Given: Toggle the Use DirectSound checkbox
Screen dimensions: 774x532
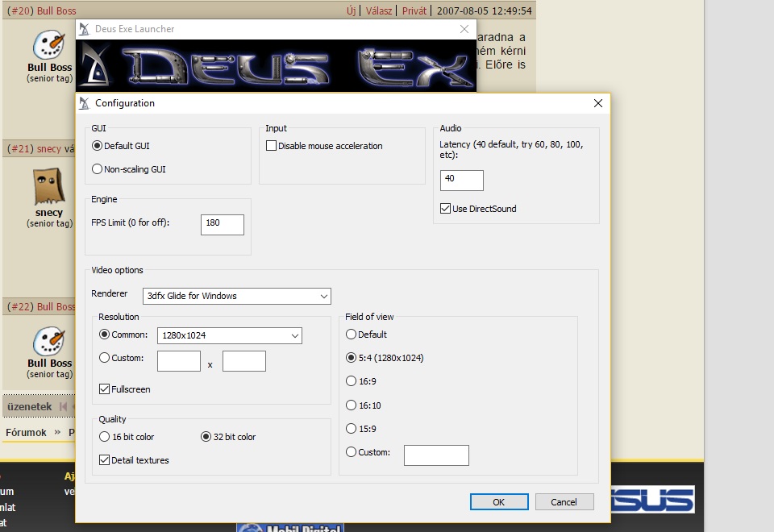Looking at the screenshot, I should 445,208.
